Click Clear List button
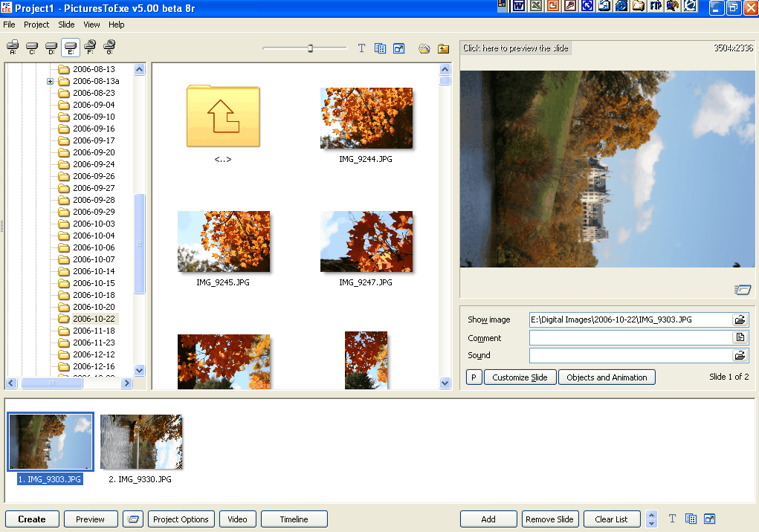 pos(611,519)
